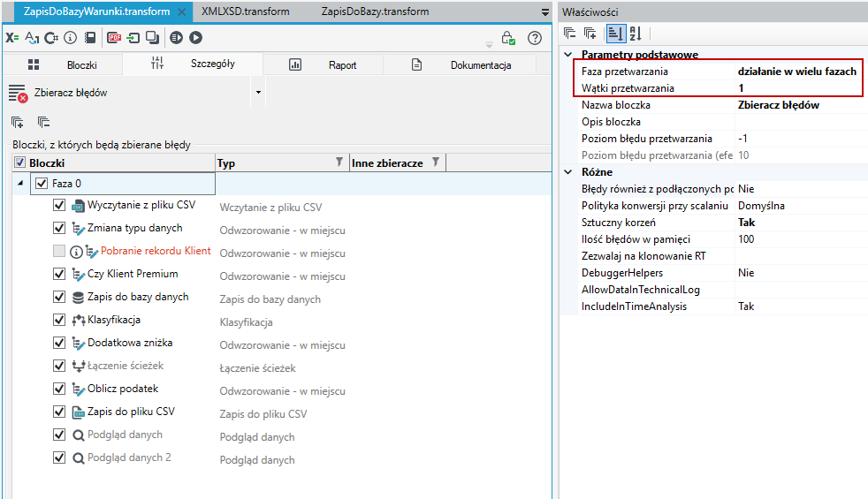Click the Zbieracz błędów error collector icon
868x499 pixels.
click(18, 93)
